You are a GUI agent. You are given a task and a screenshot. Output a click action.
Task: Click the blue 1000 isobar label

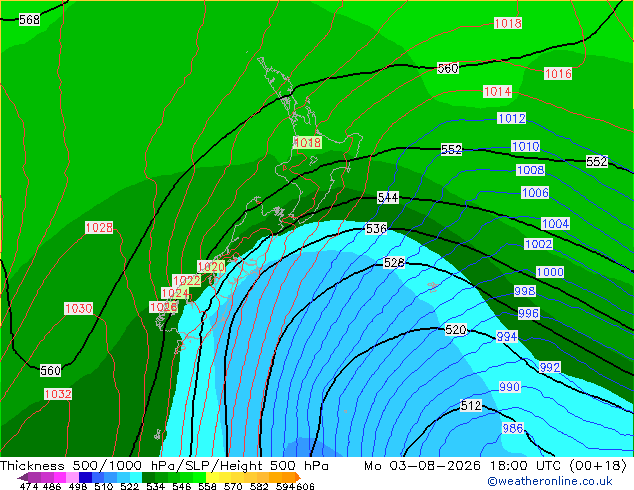549,272
